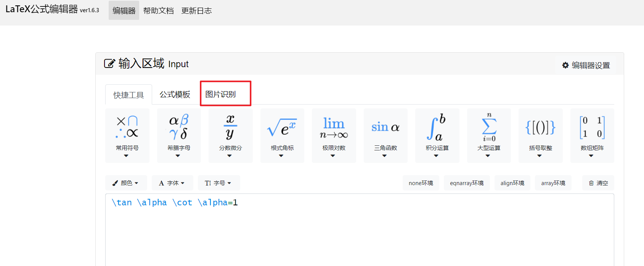Apply the align环境 environment
This screenshot has width=644, height=266.
pos(512,183)
